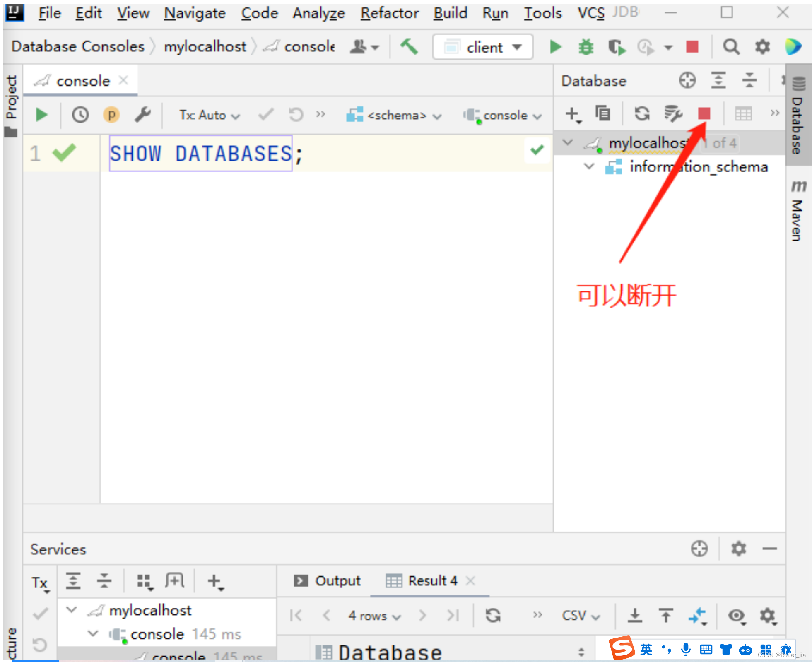The width and height of the screenshot is (812, 662).
Task: Open table editor grid icon in Database panel
Action: coord(743,113)
